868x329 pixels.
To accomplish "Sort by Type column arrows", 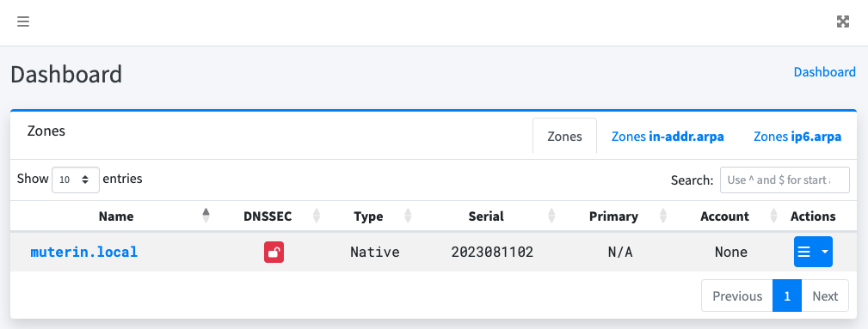I will point(408,216).
